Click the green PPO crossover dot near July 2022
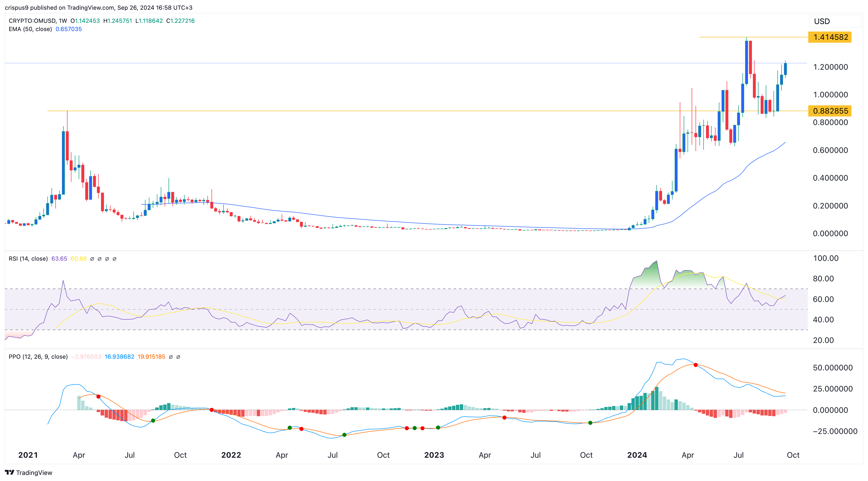868x481 pixels. click(x=344, y=435)
